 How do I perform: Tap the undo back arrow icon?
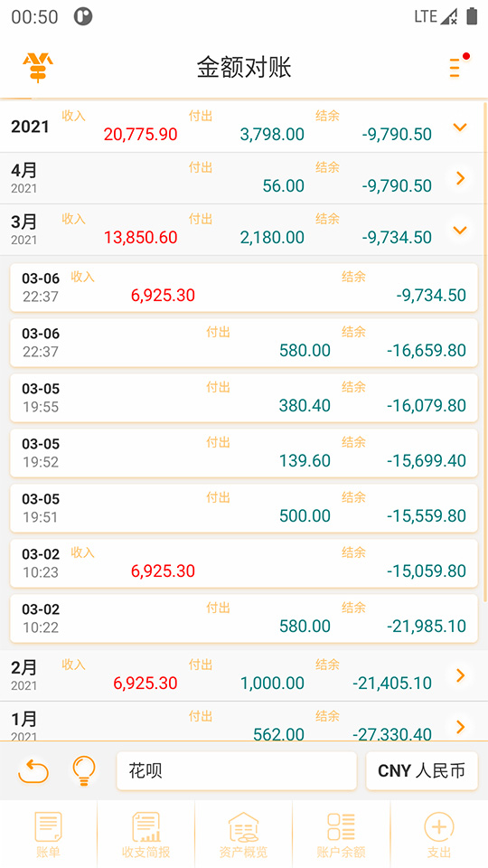33,770
